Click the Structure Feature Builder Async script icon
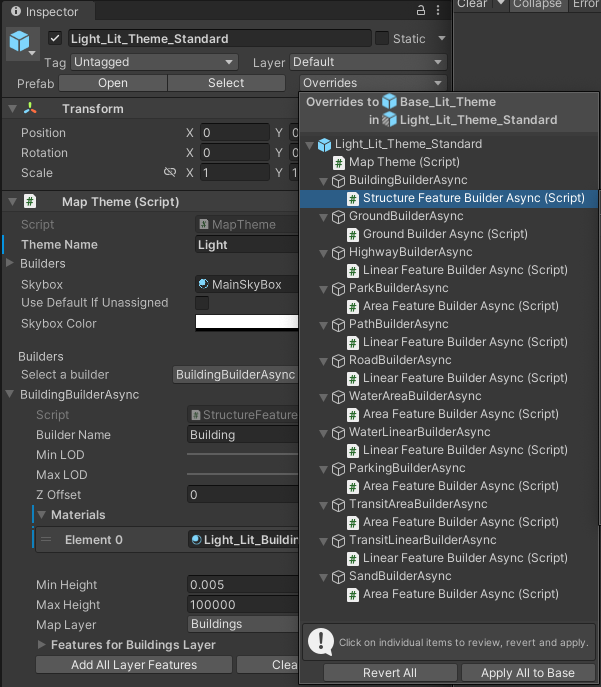Screen dimensions: 601x687 [x=353, y=198]
